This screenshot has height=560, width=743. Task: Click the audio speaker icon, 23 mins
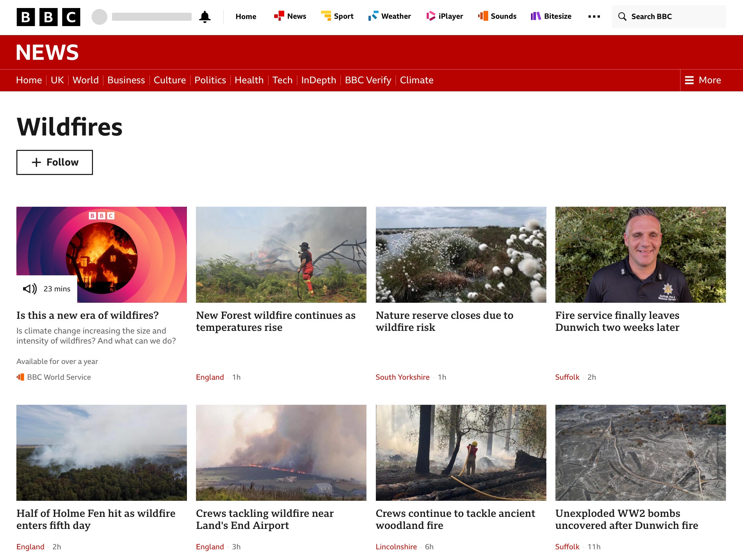coord(30,289)
